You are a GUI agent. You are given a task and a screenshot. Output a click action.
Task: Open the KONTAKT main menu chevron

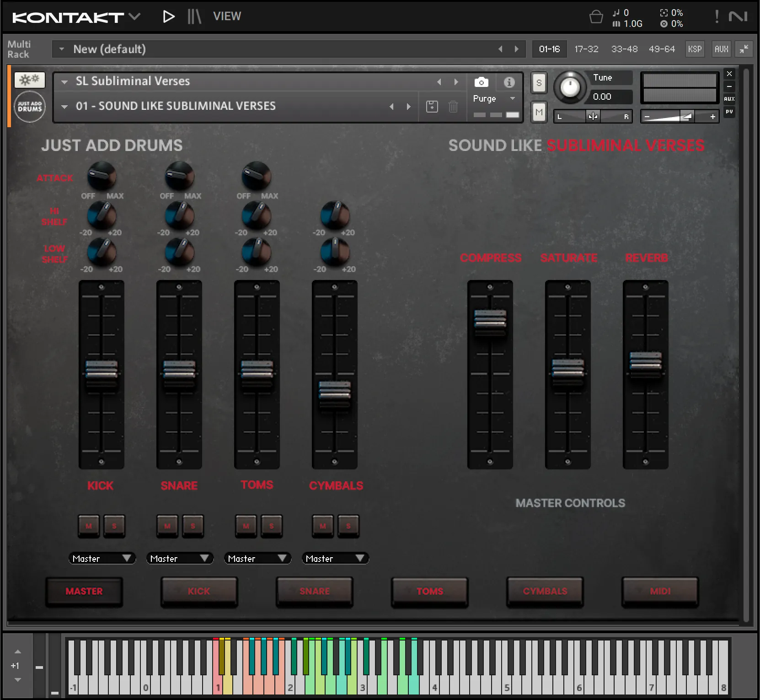tap(134, 17)
